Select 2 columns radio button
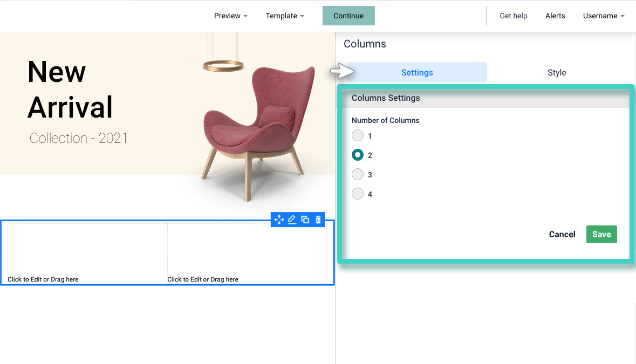Viewport: 636px width, 364px height. click(x=357, y=155)
